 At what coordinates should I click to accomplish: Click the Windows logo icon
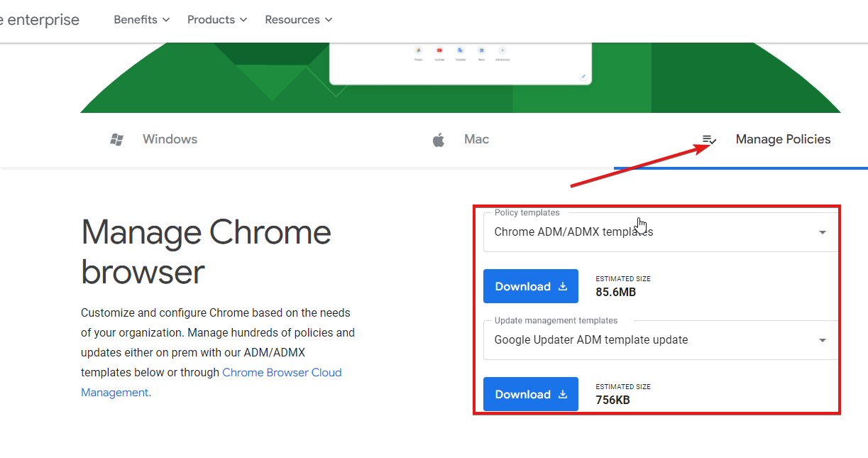117,140
